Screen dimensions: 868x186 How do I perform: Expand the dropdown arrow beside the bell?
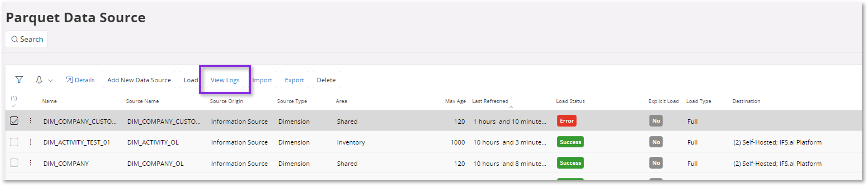click(x=50, y=80)
